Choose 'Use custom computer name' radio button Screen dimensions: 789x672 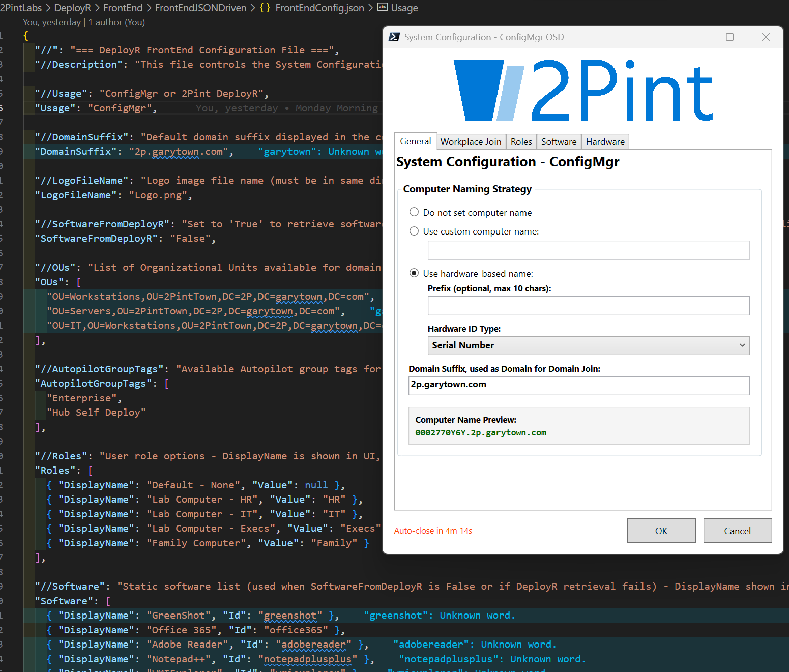click(414, 231)
